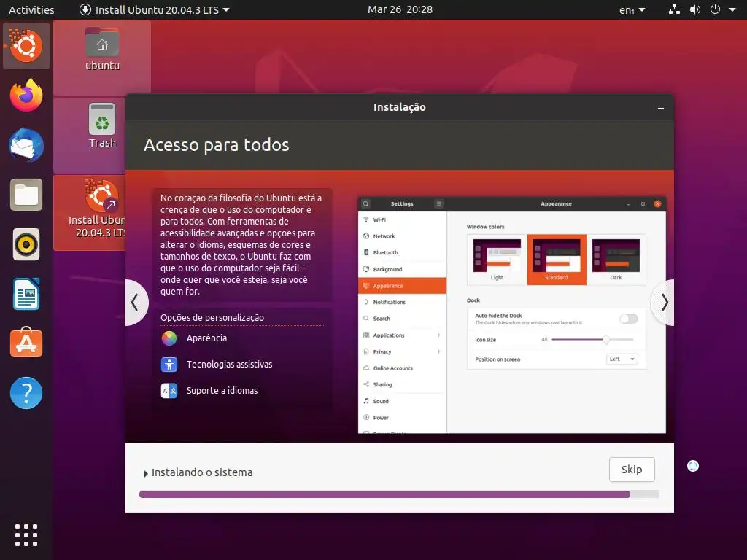Open the Install Ubuntu 20.04.3 LTS app menu
The height and width of the screenshot is (560, 747).
[154, 9]
